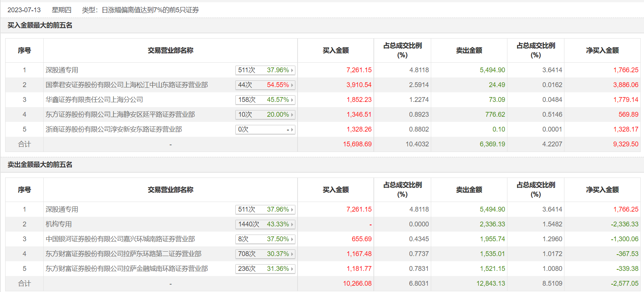Expand the 158次 45.57% stats box

pos(265,100)
